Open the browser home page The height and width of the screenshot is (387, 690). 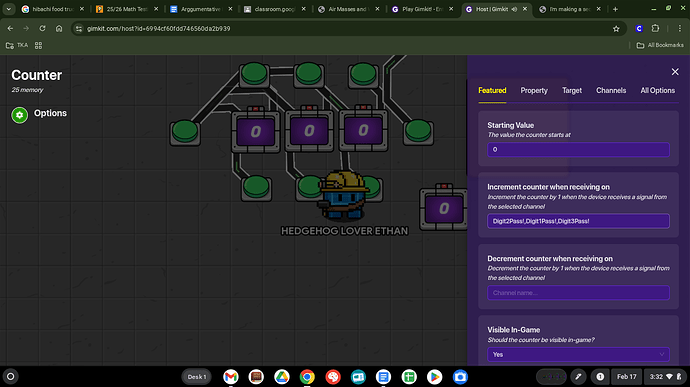(x=59, y=29)
